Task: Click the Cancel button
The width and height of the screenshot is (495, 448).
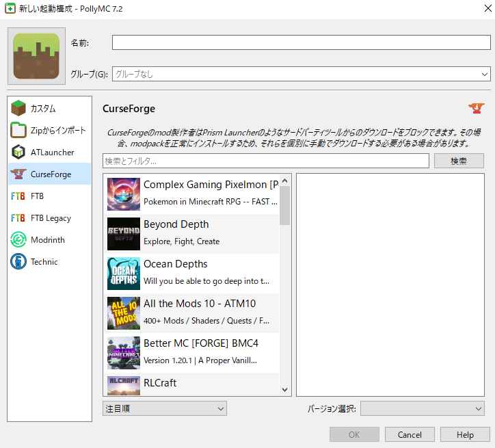Action: click(410, 435)
